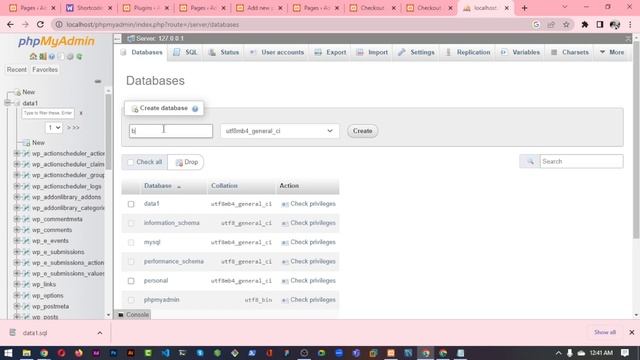The image size is (640, 360).
Task: Open the Windows Start button
Action: [8, 353]
